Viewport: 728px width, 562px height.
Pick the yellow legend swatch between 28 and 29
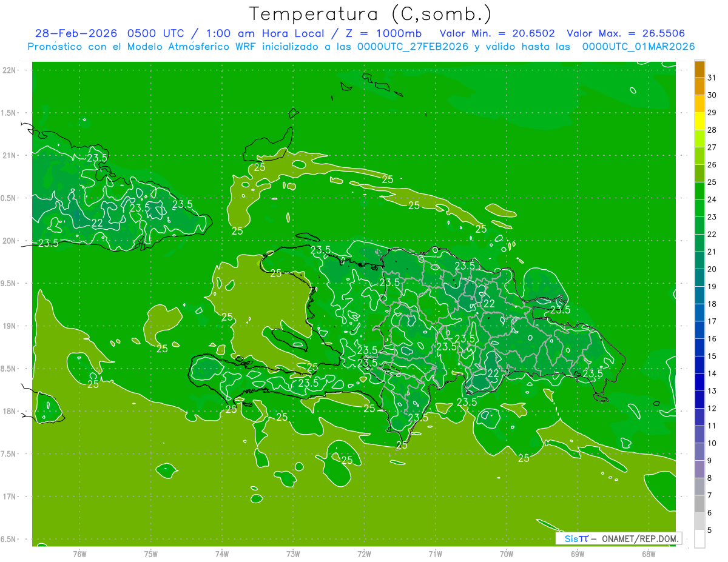pos(699,121)
